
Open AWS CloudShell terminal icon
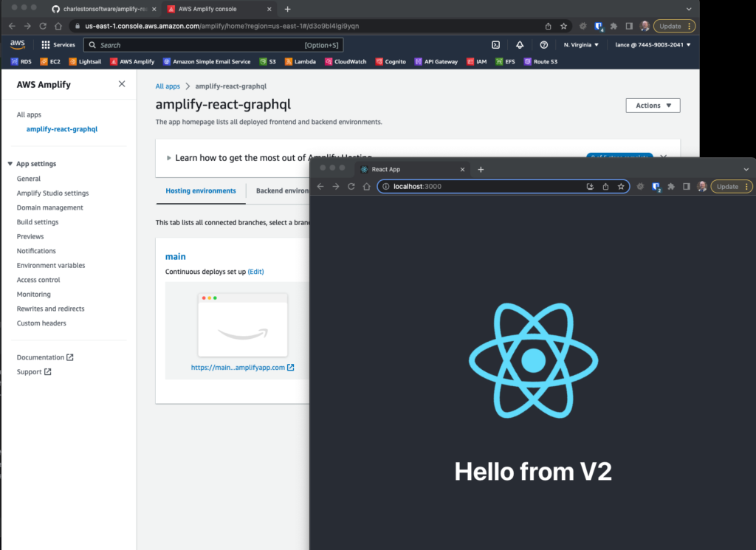pos(496,45)
